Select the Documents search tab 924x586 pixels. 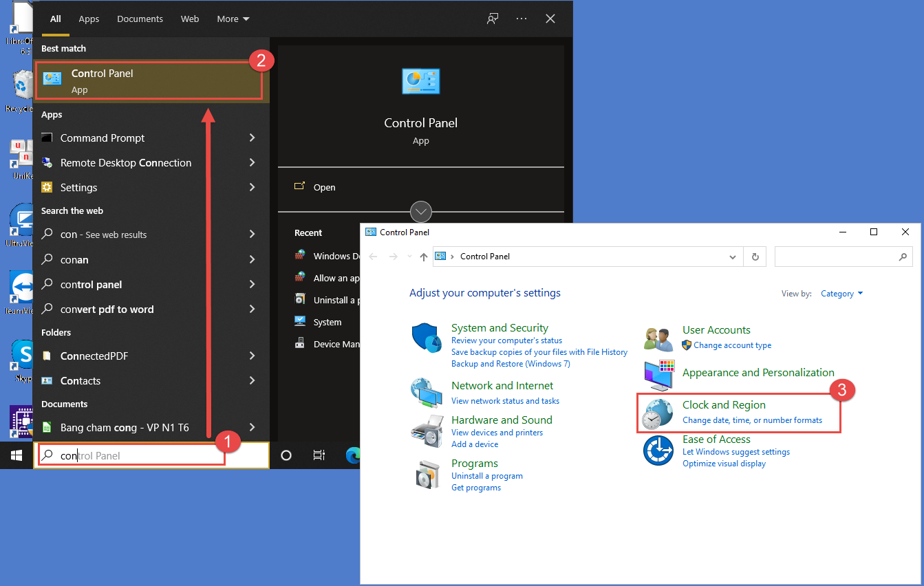pos(140,19)
